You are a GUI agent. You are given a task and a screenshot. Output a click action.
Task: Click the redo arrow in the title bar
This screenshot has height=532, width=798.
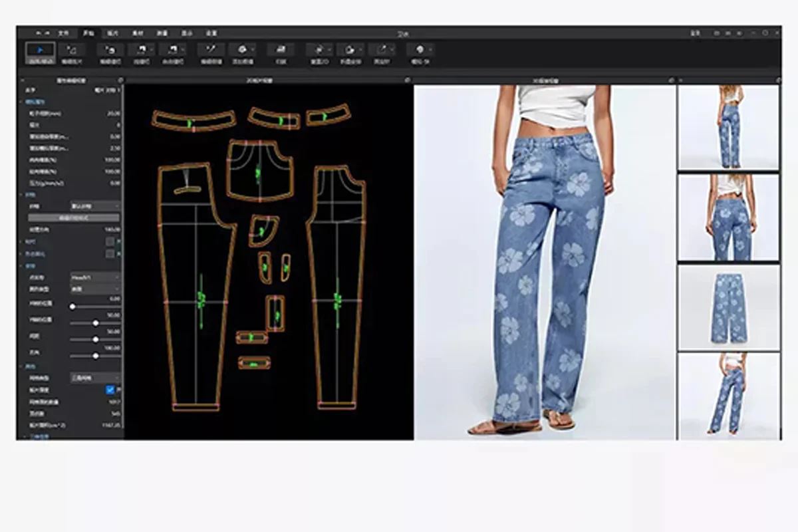click(x=47, y=33)
